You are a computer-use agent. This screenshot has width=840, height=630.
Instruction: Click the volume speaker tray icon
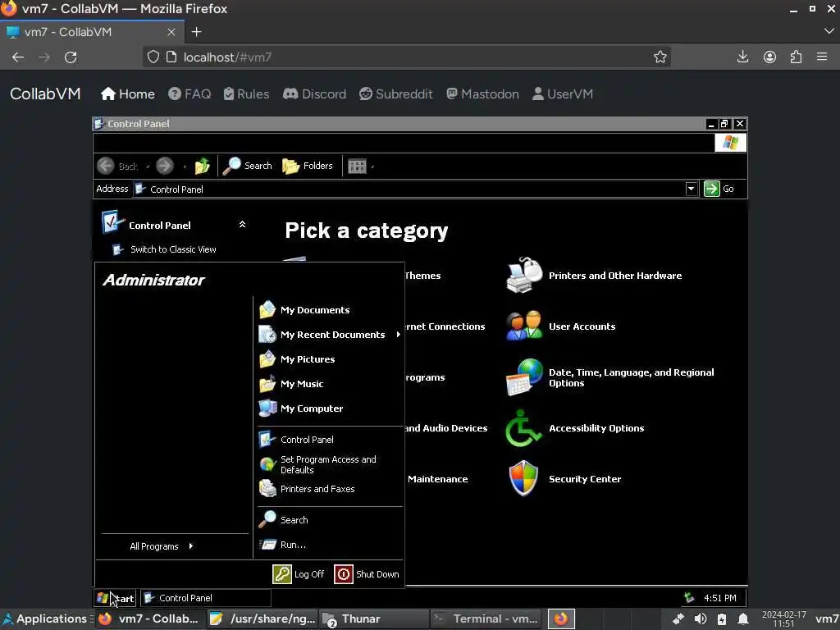pos(701,619)
